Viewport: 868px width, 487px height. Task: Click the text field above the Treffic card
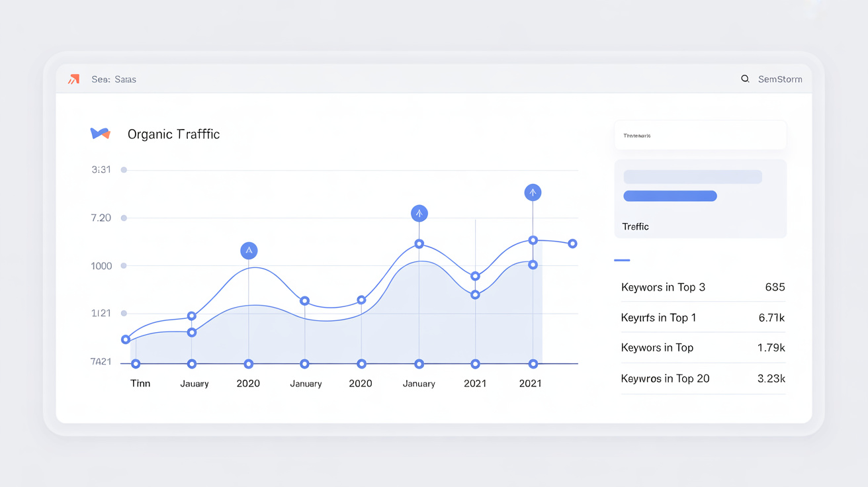point(700,136)
